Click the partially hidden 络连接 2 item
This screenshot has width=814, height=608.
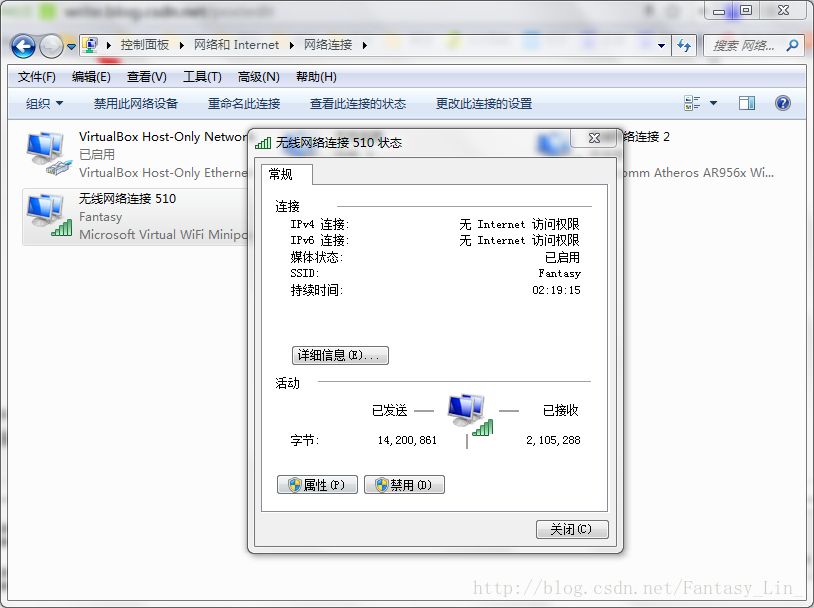coord(646,137)
